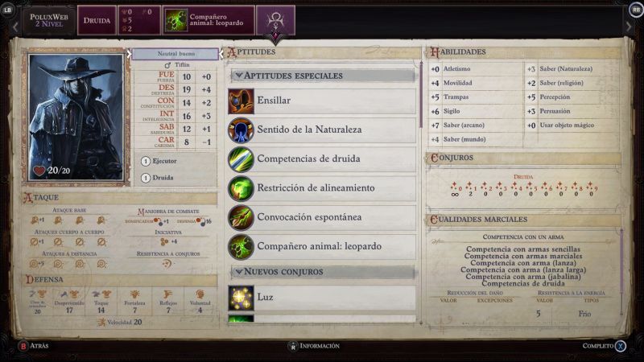Click the mythic symbol tab icon
The width and height of the screenshot is (644, 362).
tap(275, 21)
